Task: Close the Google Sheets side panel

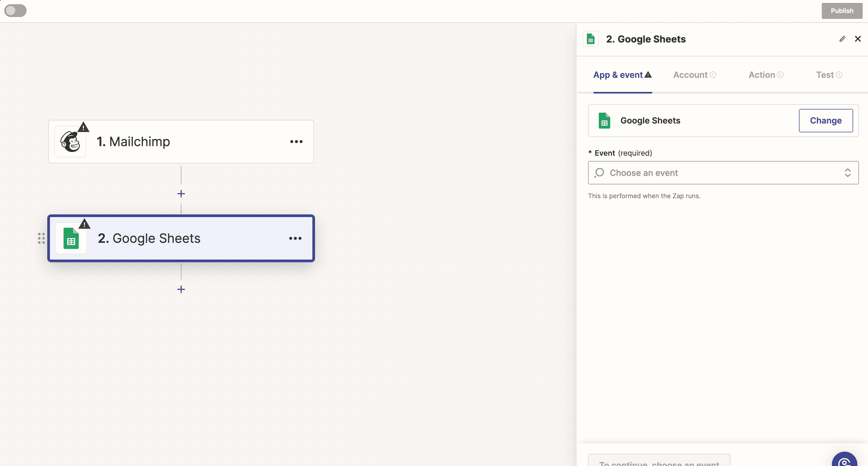Action: pos(858,39)
